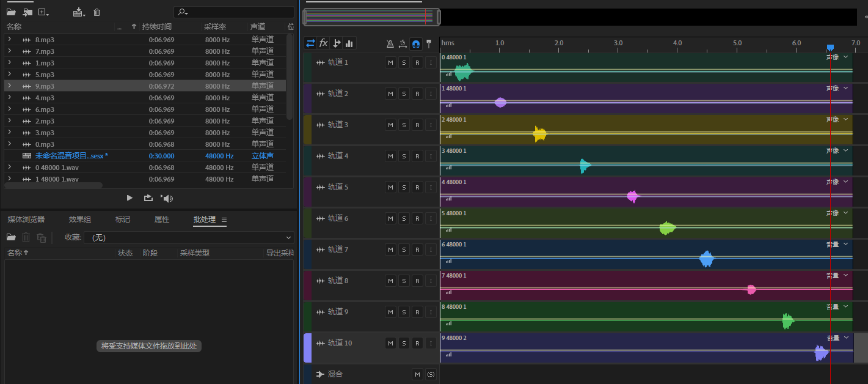The height and width of the screenshot is (384, 868).
Task: Switch to the 属性 tab
Action: (162, 220)
